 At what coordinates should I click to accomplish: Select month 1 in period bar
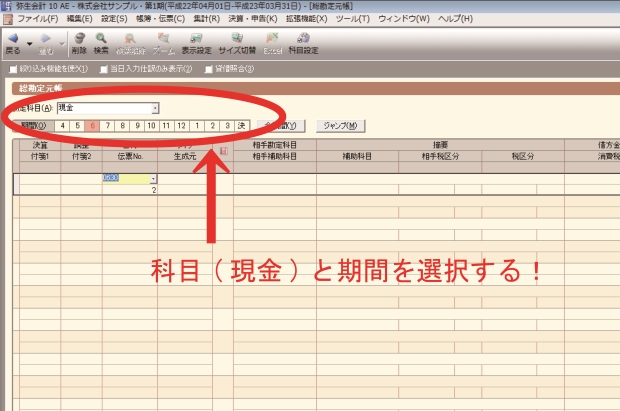pos(197,126)
